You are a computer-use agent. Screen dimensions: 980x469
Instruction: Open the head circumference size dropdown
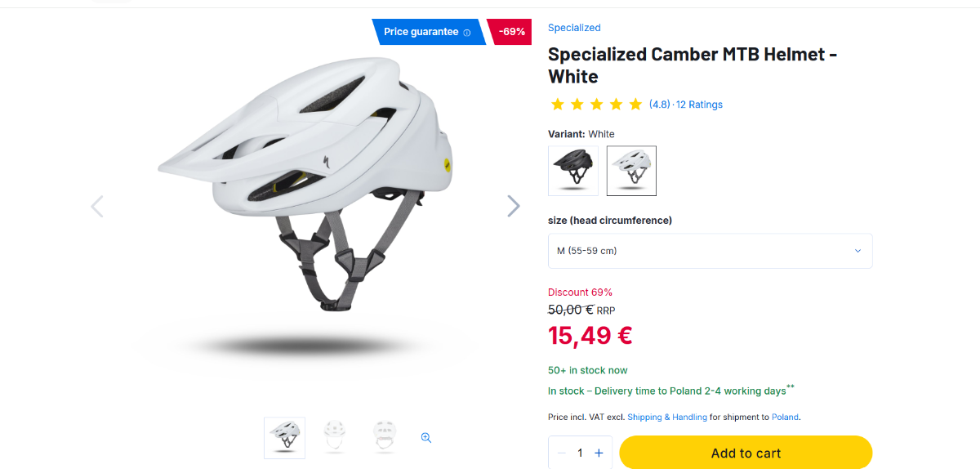[x=710, y=251]
